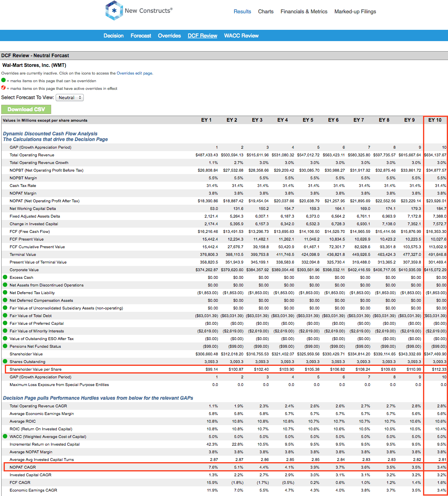This screenshot has height=496, width=448.
Task: Click the Net Working Capital Delta label
Action: (33, 209)
